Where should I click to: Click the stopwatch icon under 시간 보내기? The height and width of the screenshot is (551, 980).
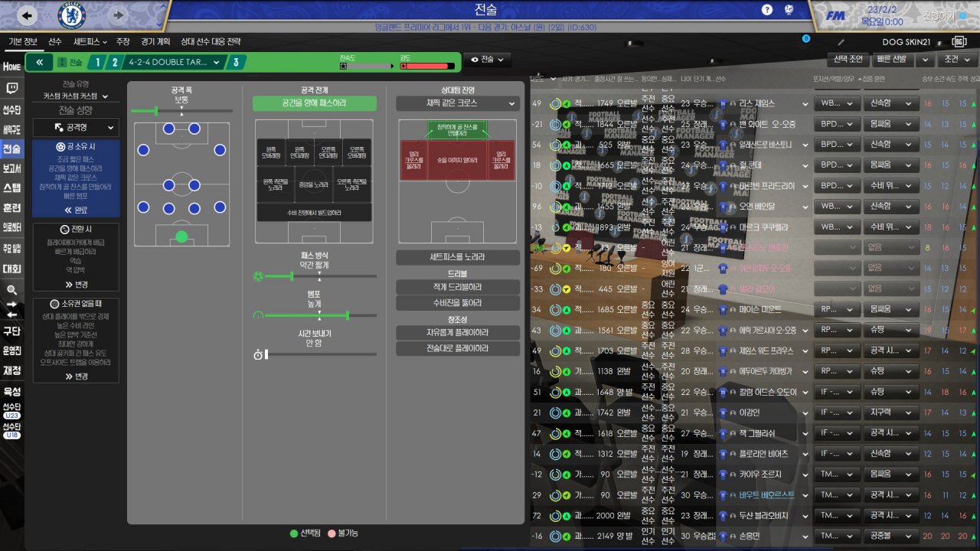[258, 354]
